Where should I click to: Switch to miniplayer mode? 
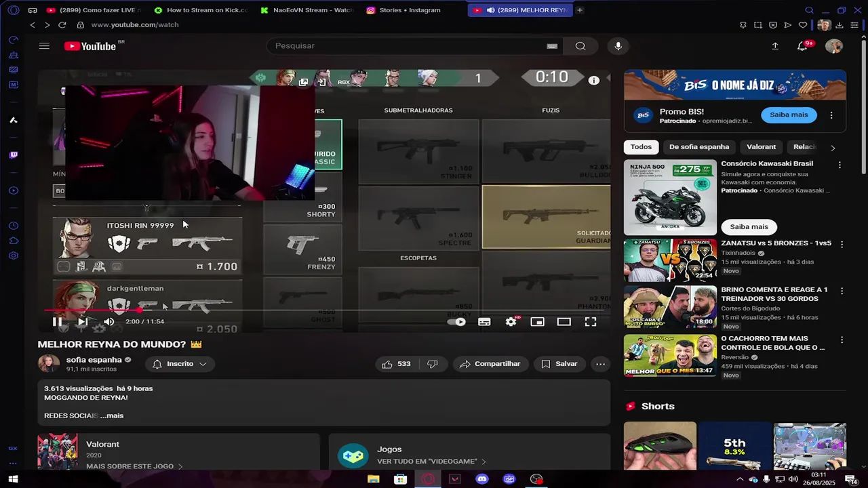pos(538,322)
